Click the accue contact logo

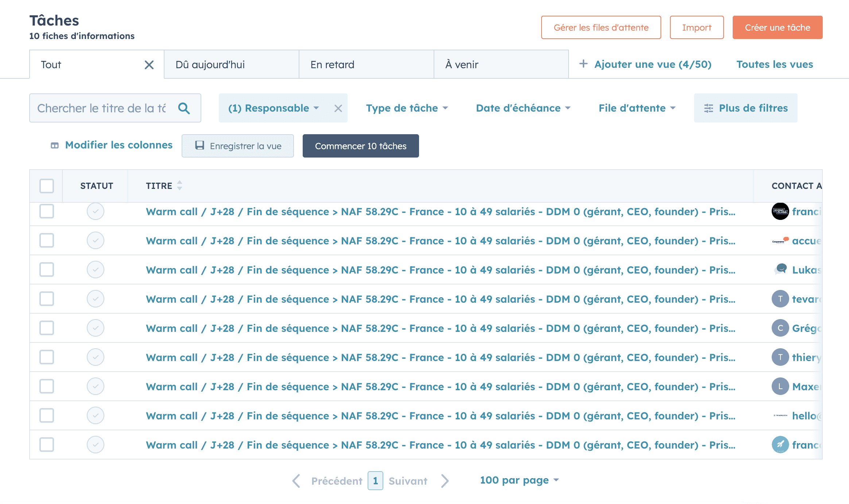coord(780,240)
